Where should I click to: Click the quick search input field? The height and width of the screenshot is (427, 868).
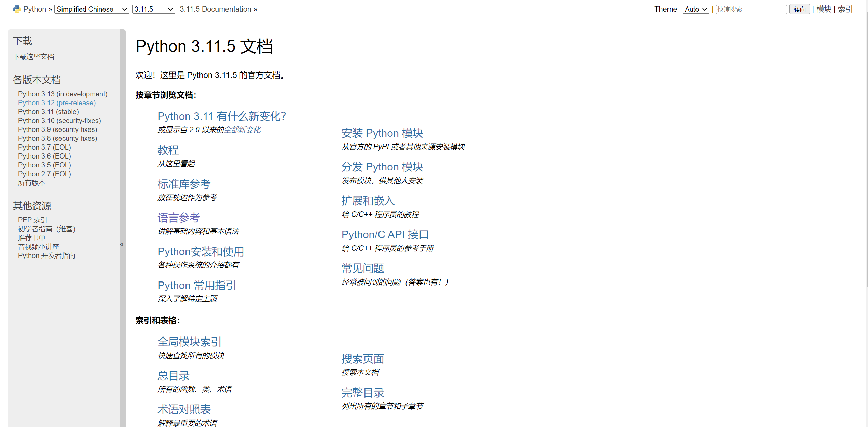tap(751, 9)
